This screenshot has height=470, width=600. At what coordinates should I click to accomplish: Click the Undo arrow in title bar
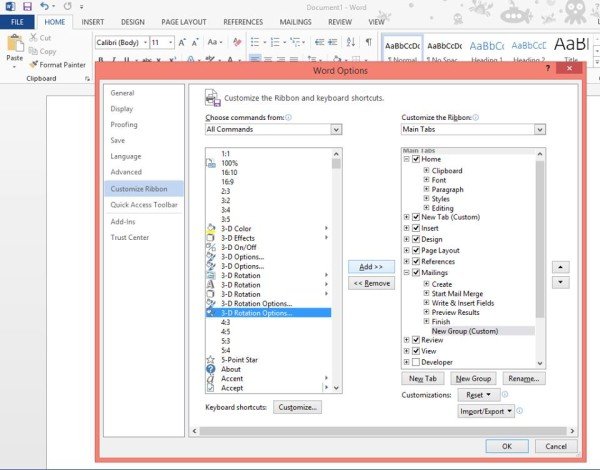click(x=44, y=6)
